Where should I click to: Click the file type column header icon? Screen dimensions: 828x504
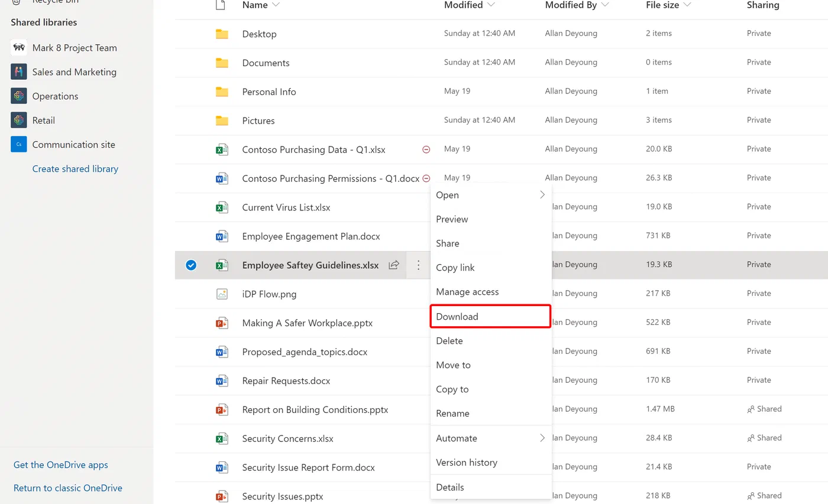220,5
